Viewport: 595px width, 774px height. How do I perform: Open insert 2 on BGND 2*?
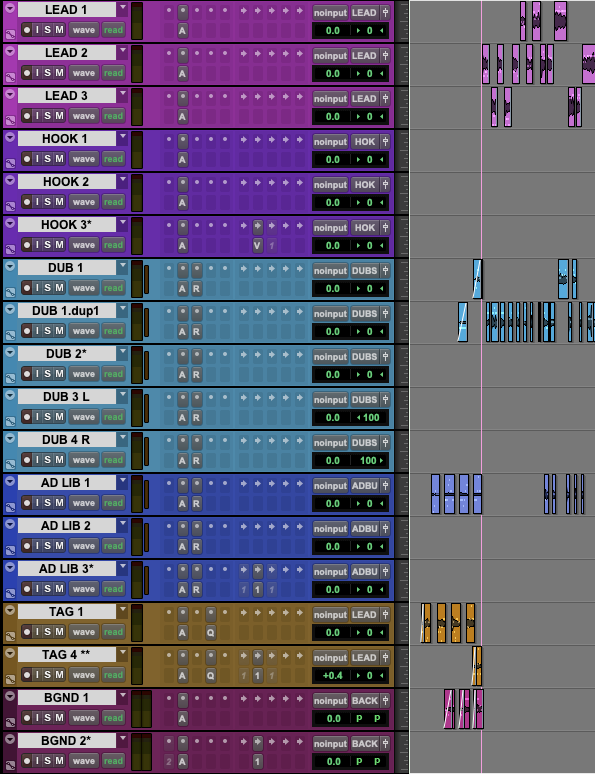(x=169, y=762)
